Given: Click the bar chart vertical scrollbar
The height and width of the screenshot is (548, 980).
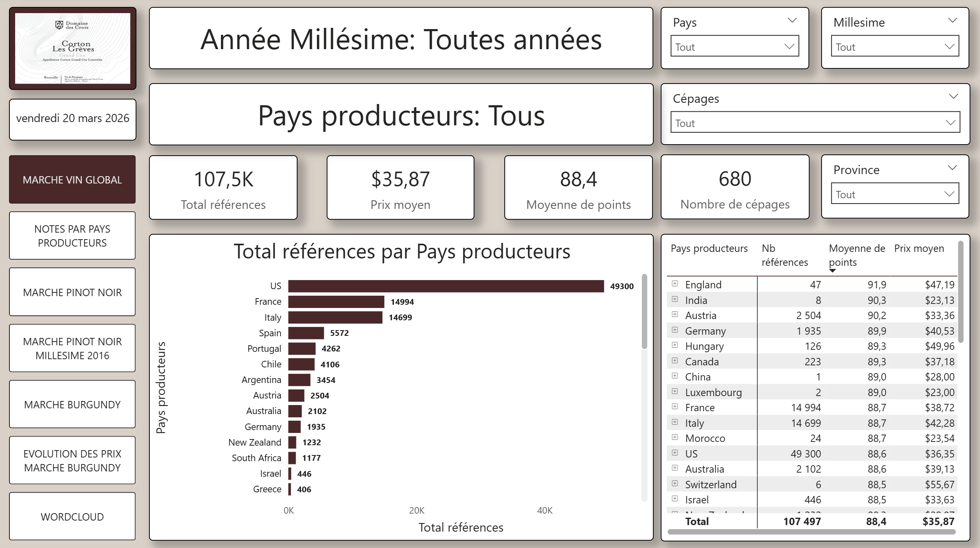Looking at the screenshot, I should pyautogui.click(x=644, y=311).
